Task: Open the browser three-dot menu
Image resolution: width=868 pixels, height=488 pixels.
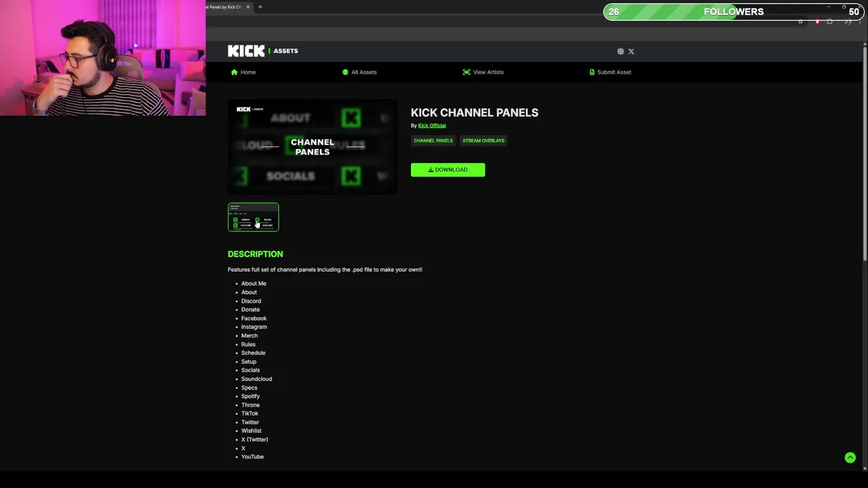Action: tap(860, 22)
